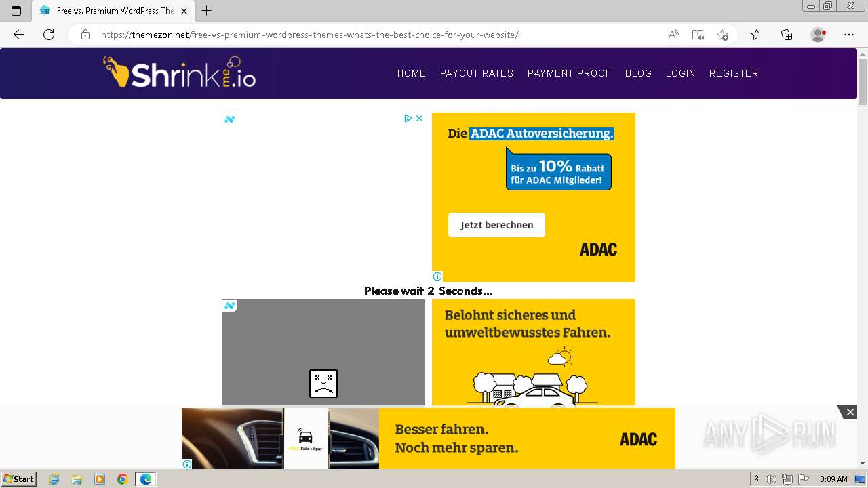Click the broken page sad-face icon
The image size is (868, 488).
tap(323, 384)
